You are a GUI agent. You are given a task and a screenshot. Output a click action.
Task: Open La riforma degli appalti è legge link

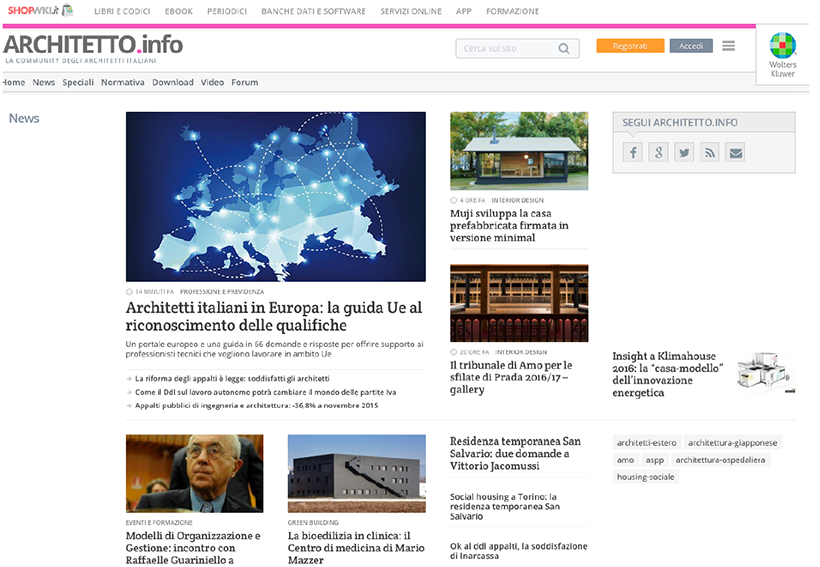232,378
